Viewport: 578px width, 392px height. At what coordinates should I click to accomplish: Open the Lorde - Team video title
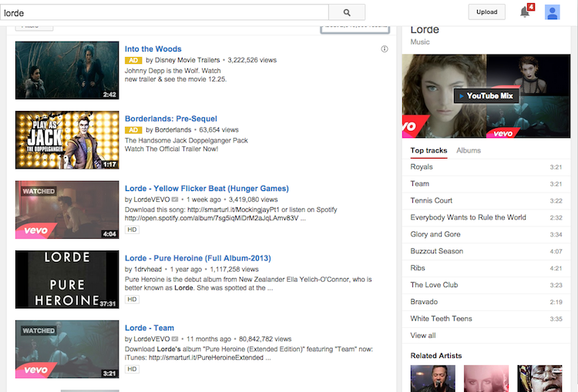150,328
